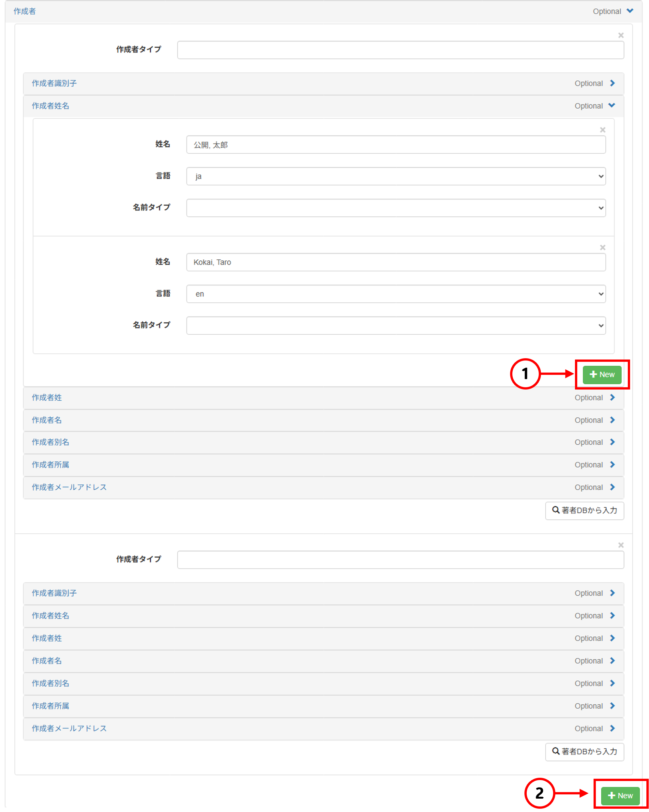Click the X to remove the Kokai, Taro entry
Viewport: 649px width, 812px height.
click(603, 247)
